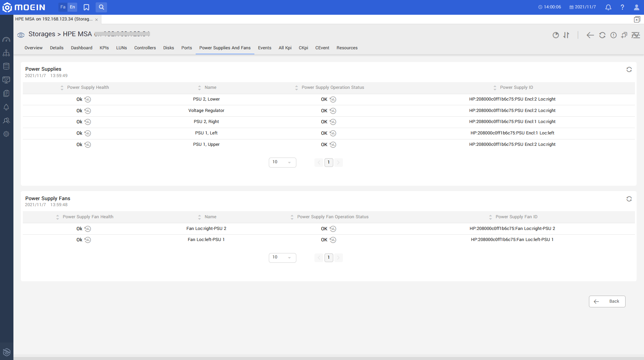
Task: Click the Back button
Action: click(607, 301)
